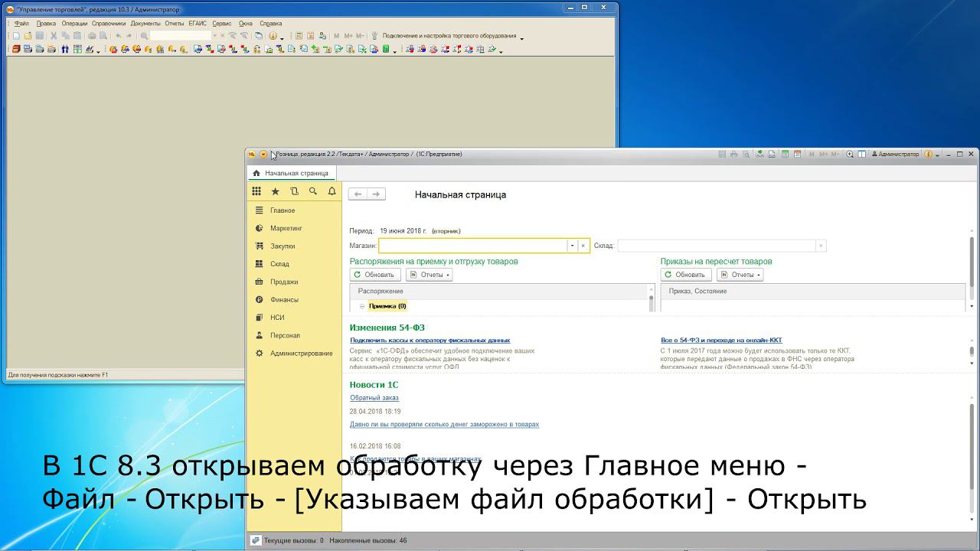The height and width of the screenshot is (551, 980).
Task: Open Продажи section in sidebar
Action: 284,282
